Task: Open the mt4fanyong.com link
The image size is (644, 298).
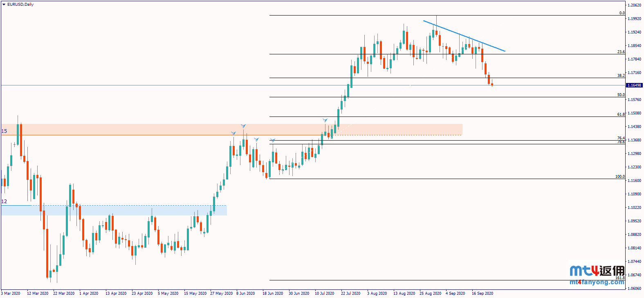Action: click(597, 282)
